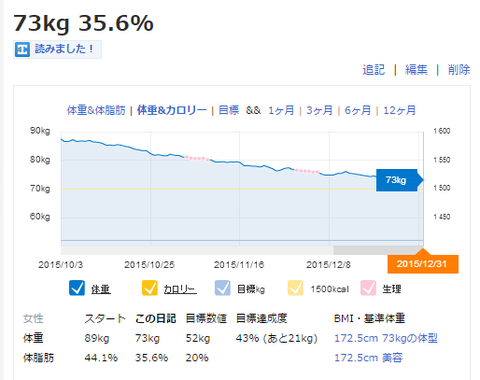
Task: Click the blue 読みました icon
Action: click(x=22, y=50)
